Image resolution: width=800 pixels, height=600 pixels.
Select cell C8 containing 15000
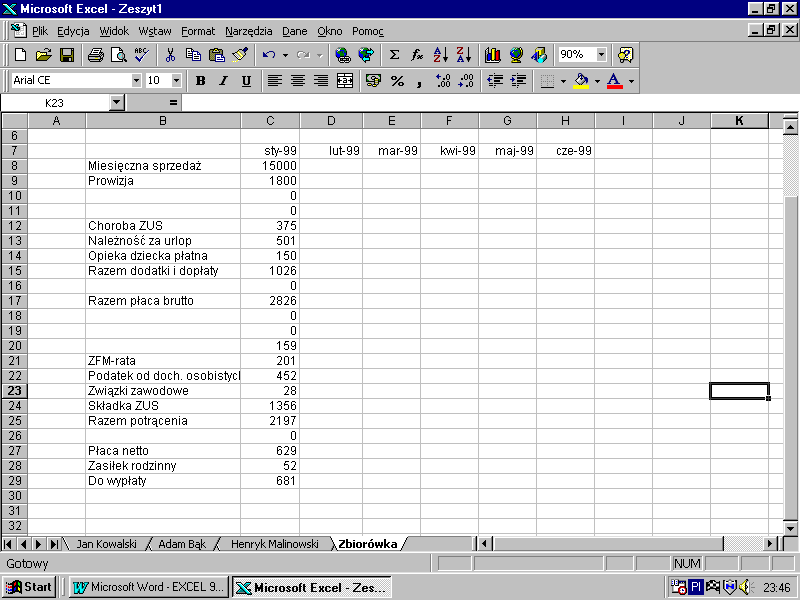[270, 166]
